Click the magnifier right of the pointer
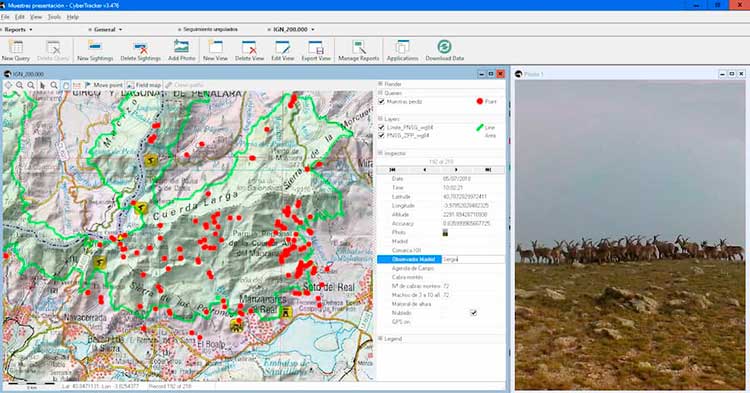The image size is (750, 393). (54, 85)
